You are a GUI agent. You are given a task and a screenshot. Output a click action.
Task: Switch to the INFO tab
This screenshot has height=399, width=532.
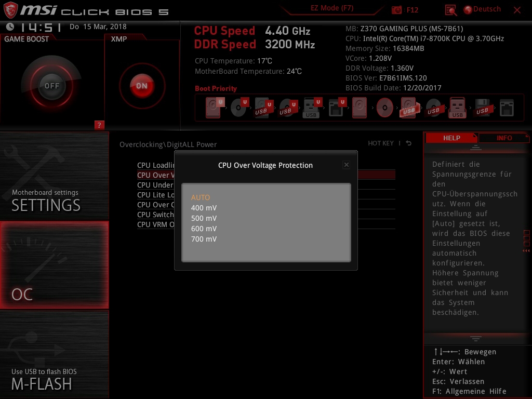[504, 138]
